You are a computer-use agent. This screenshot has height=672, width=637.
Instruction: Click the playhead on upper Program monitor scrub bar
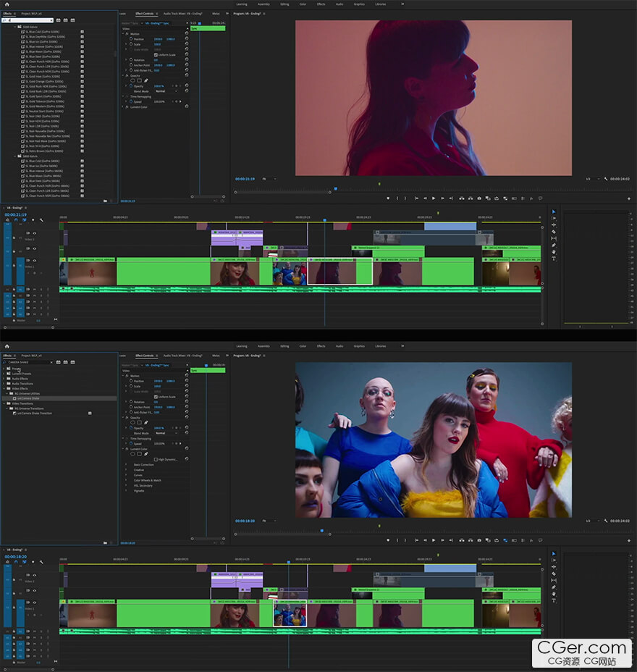point(335,188)
